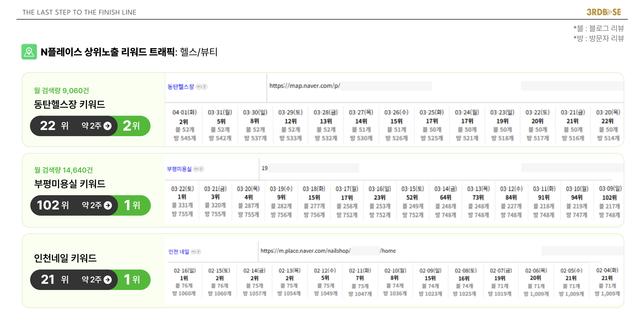Click the header text THE LAST STEP TO THE FINISH LINE
The width and height of the screenshot is (644, 320).
tap(79, 12)
